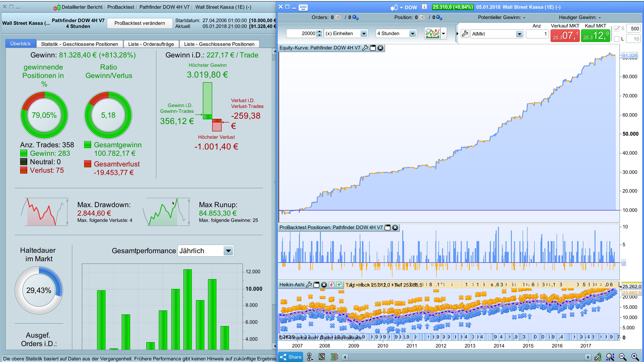Click the zoom in magnifier icon
Screen dimensions: 644x362
pyautogui.click(x=635, y=357)
